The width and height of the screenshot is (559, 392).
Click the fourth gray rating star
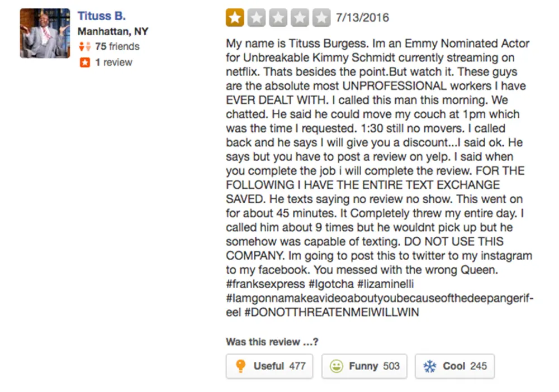300,18
